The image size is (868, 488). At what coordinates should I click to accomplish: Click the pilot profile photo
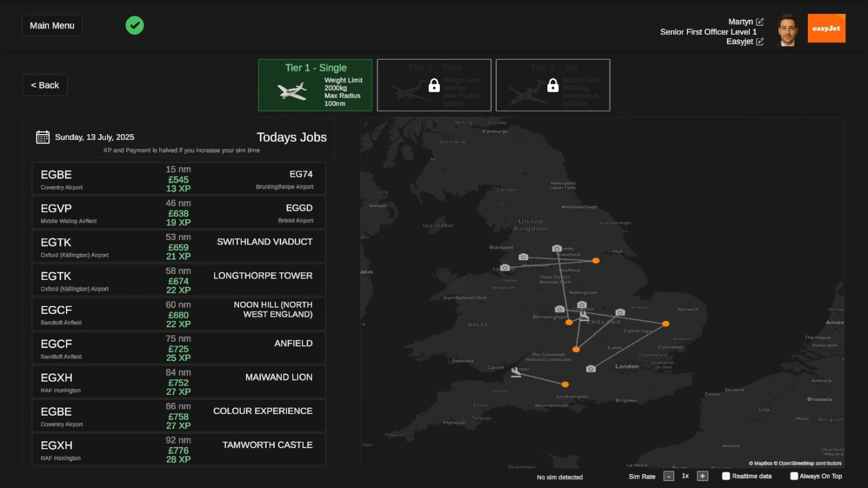[787, 29]
